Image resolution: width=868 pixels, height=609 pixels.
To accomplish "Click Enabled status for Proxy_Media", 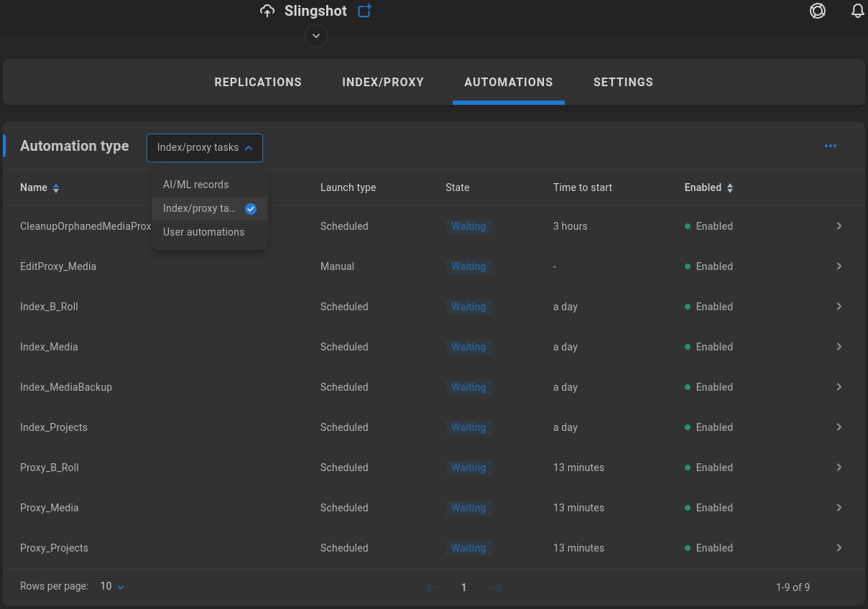I will click(x=709, y=508).
